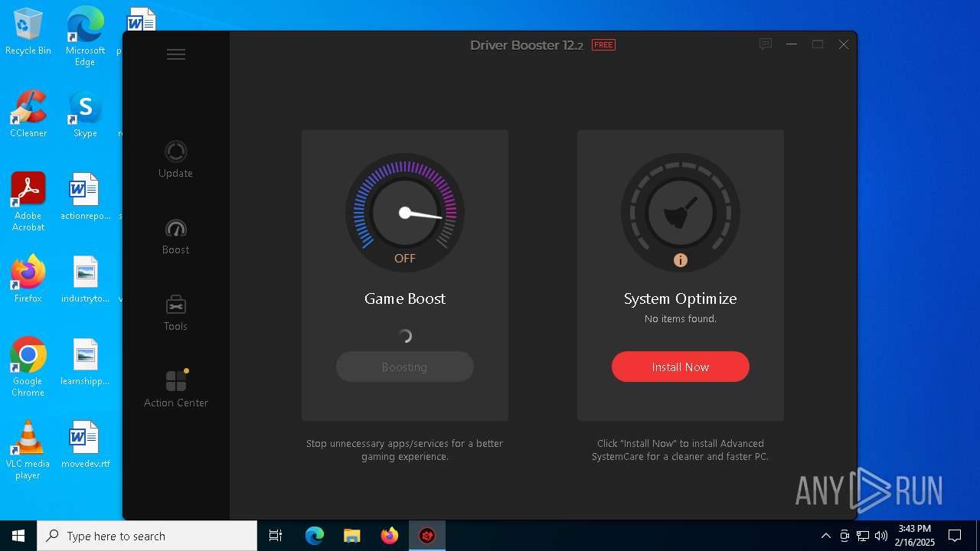Viewport: 980px width, 551px height.
Task: Click the 'Stop unnecessary apps/services' description
Action: 405,450
